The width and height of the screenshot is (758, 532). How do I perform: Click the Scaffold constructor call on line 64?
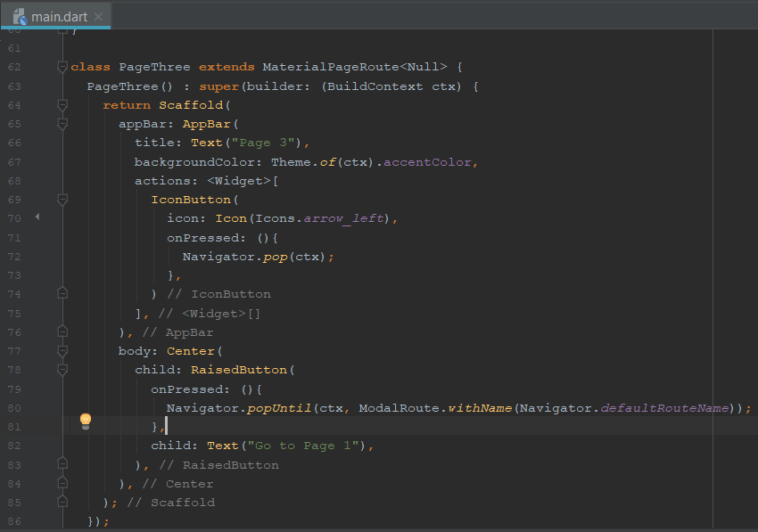click(x=191, y=105)
